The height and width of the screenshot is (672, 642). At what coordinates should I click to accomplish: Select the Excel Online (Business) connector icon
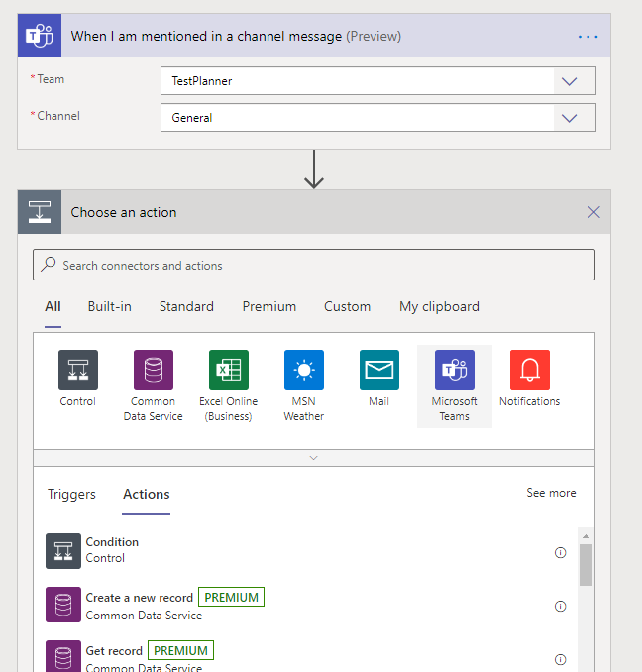point(229,370)
